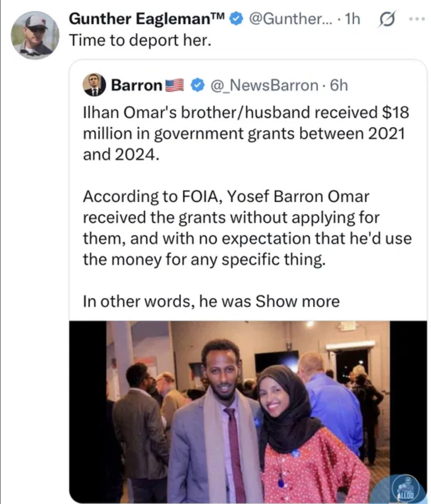The width and height of the screenshot is (431, 504).
Task: Click the US flag emoji after Barron
Action: (x=174, y=85)
